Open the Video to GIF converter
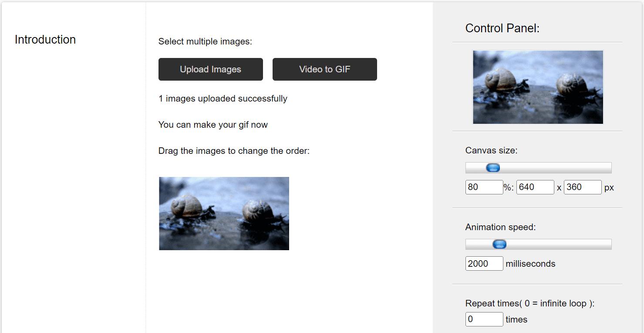This screenshot has height=333, width=644. tap(325, 69)
